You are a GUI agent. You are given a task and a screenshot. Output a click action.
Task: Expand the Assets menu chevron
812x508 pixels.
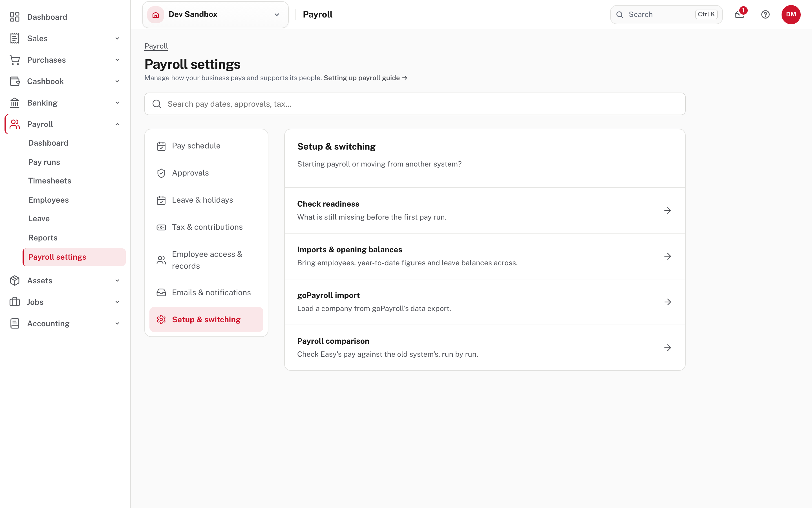pyautogui.click(x=117, y=281)
